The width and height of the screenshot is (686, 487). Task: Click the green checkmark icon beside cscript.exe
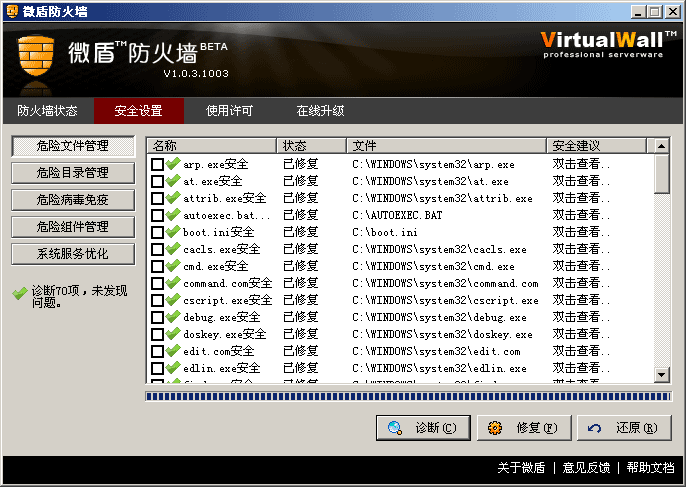coord(173,300)
